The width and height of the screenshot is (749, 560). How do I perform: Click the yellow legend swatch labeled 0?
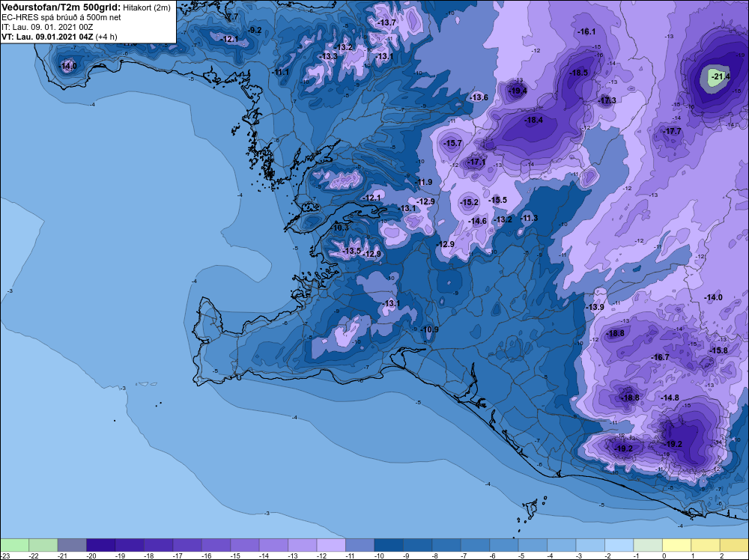pos(677,545)
